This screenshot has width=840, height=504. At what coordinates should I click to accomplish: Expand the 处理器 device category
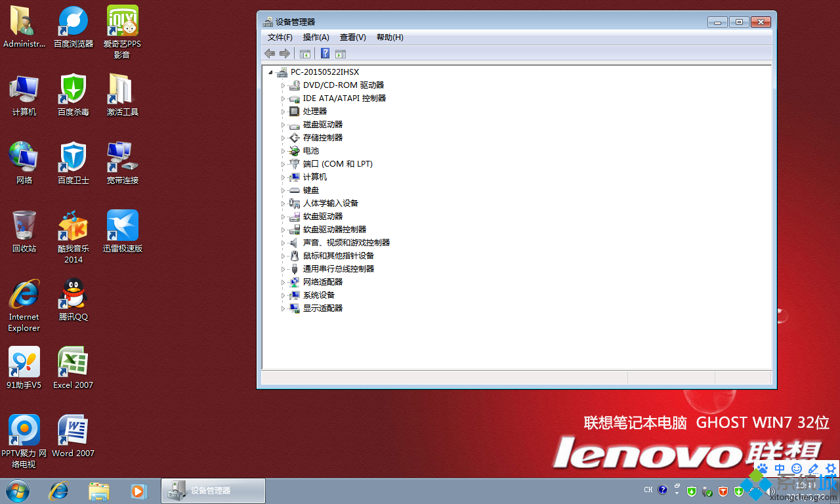[x=284, y=111]
